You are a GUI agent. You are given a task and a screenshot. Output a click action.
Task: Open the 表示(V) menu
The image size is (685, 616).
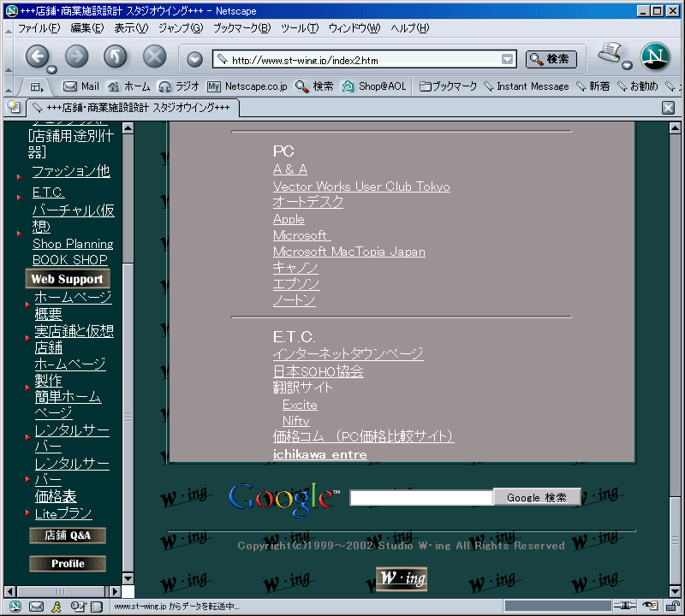click(x=131, y=28)
